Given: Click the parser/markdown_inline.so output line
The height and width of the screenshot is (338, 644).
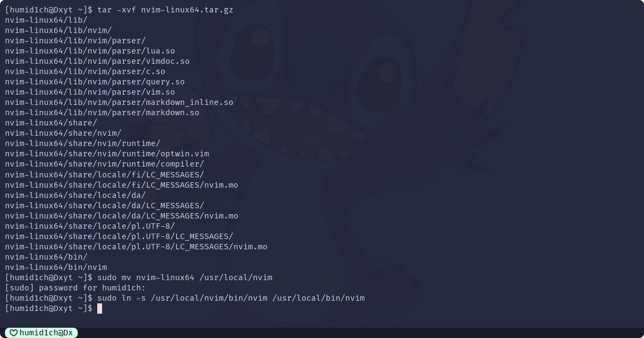Looking at the screenshot, I should tap(119, 102).
